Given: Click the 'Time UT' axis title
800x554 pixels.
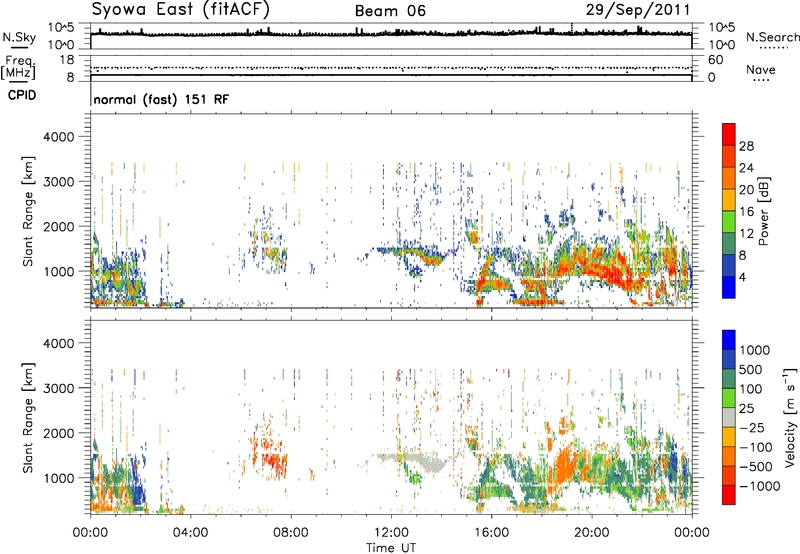Looking at the screenshot, I should click(391, 548).
